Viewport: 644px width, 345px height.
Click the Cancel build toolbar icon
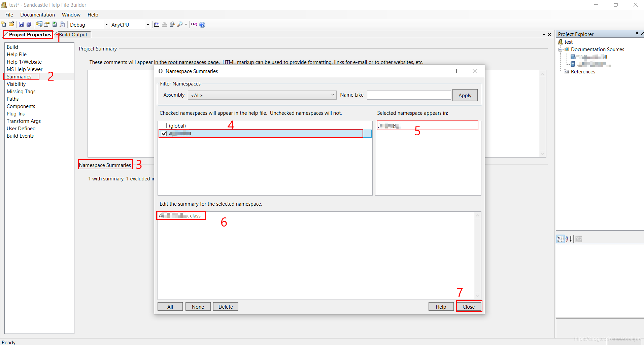(165, 24)
